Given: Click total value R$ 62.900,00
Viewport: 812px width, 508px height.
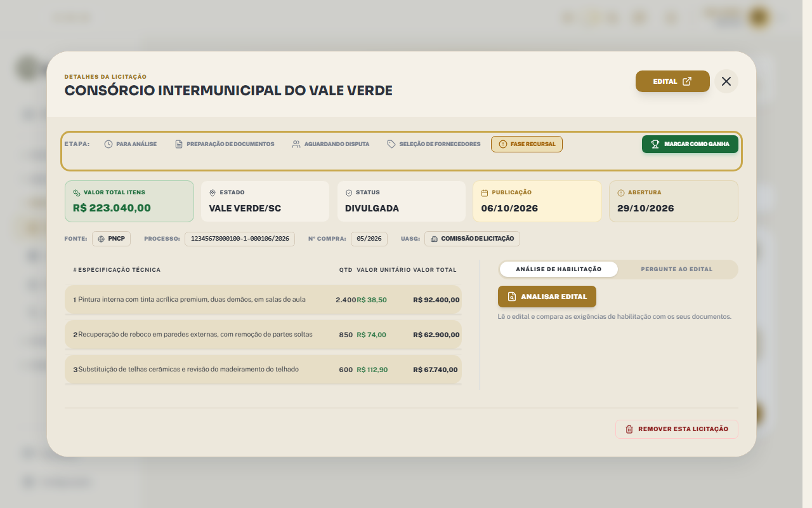Looking at the screenshot, I should click(x=436, y=335).
